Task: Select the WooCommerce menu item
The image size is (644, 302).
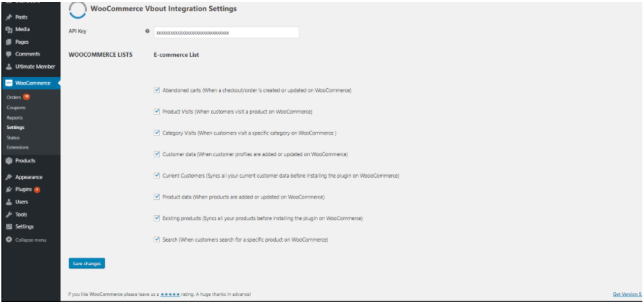Action: pos(31,83)
